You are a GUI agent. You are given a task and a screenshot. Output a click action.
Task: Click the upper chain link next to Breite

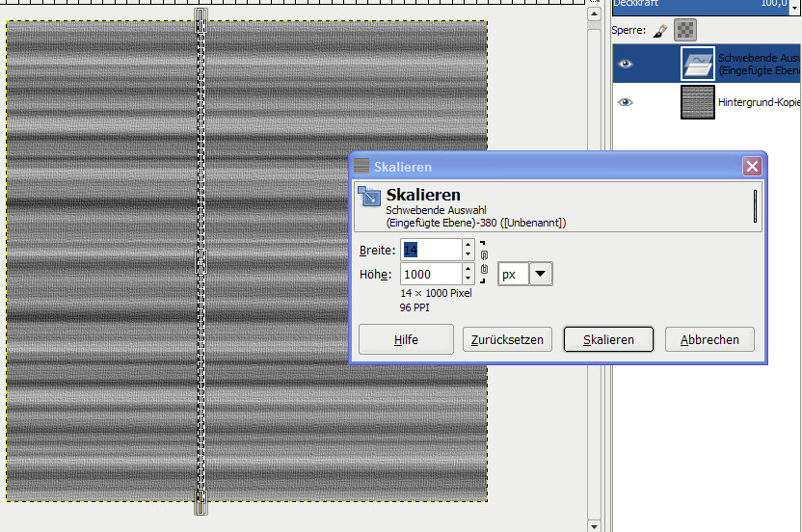pos(484,255)
